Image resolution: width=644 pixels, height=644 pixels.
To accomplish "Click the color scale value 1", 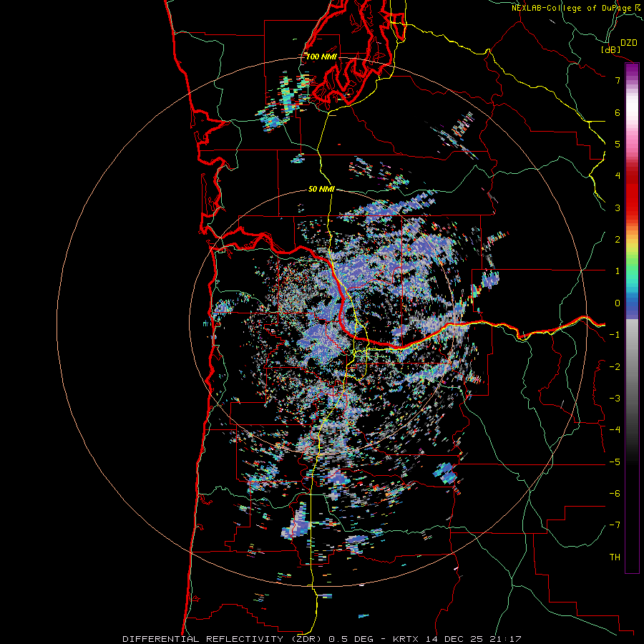I will click(x=618, y=271).
